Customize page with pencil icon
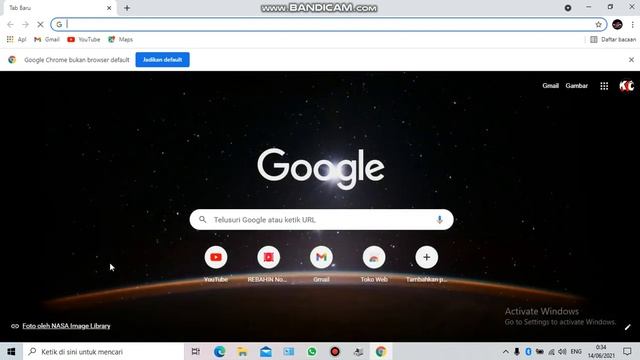This screenshot has width=640, height=360. point(627,327)
